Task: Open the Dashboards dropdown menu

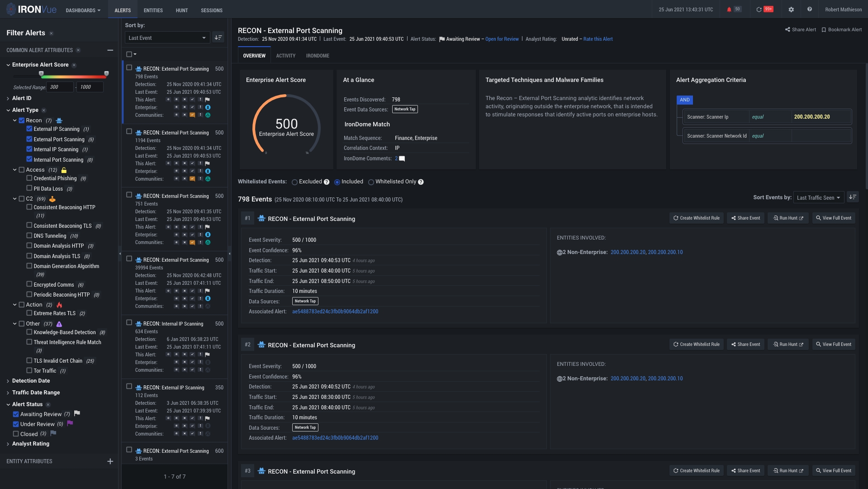Action: [83, 10]
